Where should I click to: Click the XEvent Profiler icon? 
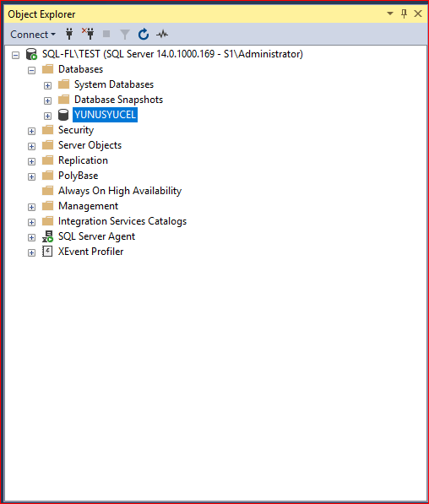[47, 252]
